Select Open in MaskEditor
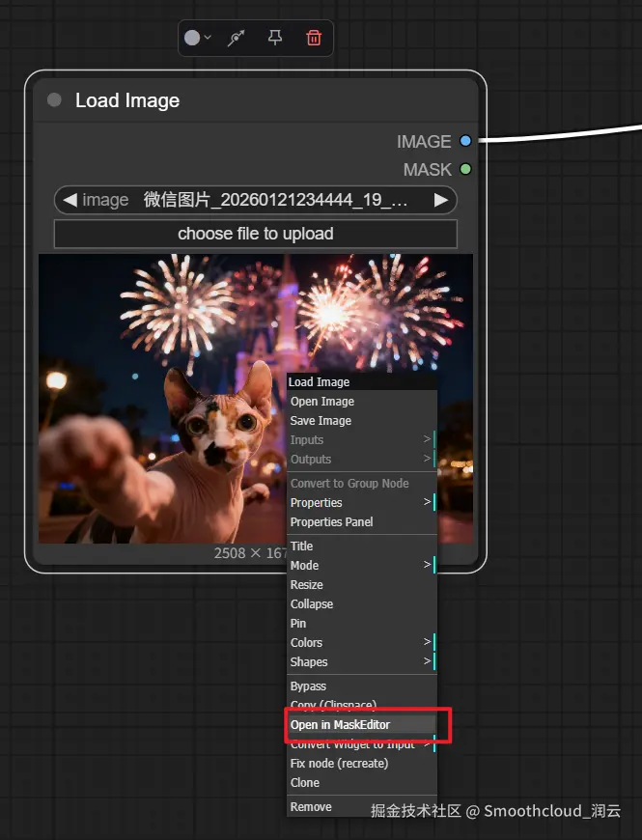 (362, 724)
